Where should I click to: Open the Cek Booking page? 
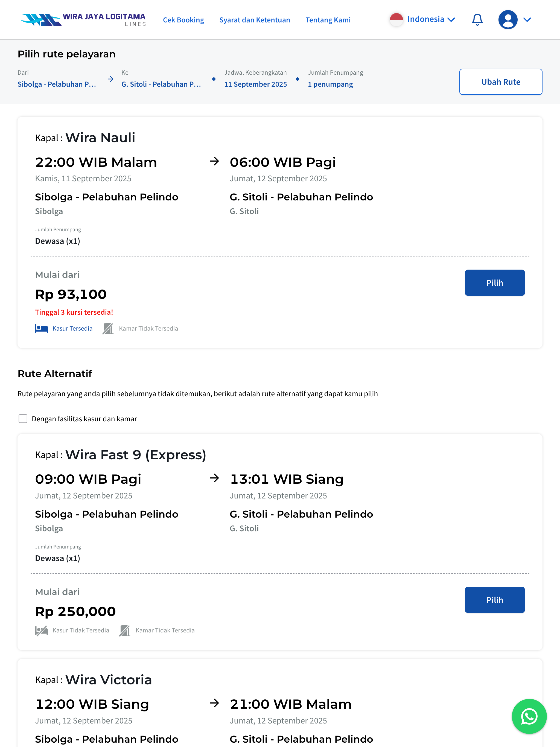click(x=183, y=20)
